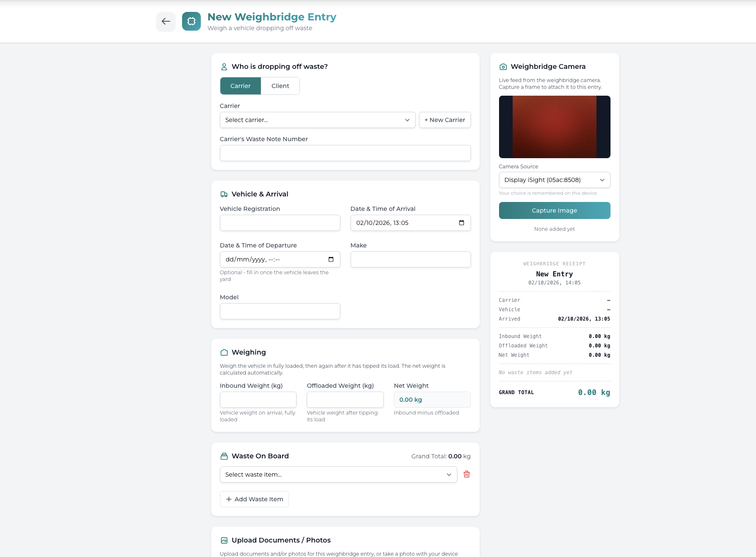
Task: Open the Select carrier dropdown
Action: tap(317, 120)
